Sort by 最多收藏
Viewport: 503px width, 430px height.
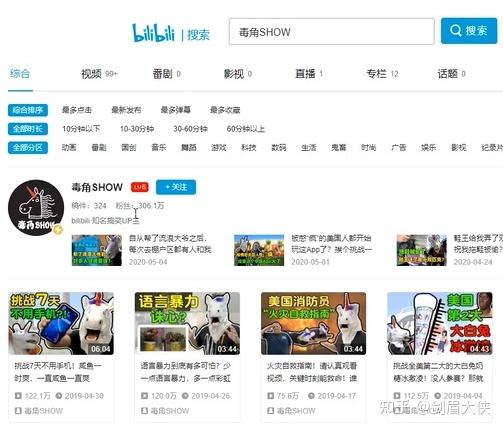click(x=225, y=110)
